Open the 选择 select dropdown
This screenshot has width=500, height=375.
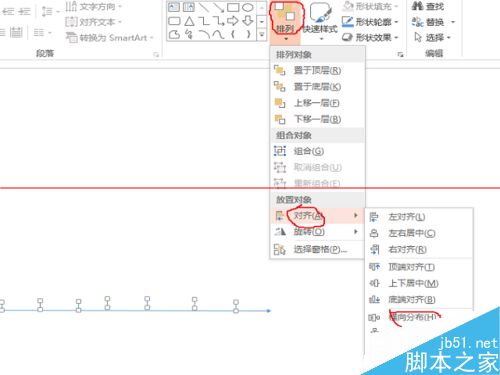[432, 37]
